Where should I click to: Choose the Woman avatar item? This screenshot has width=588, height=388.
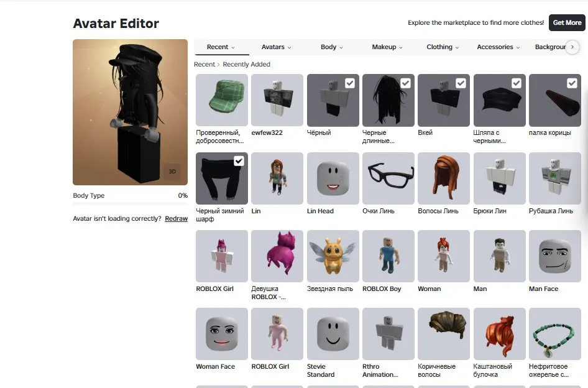(444, 256)
